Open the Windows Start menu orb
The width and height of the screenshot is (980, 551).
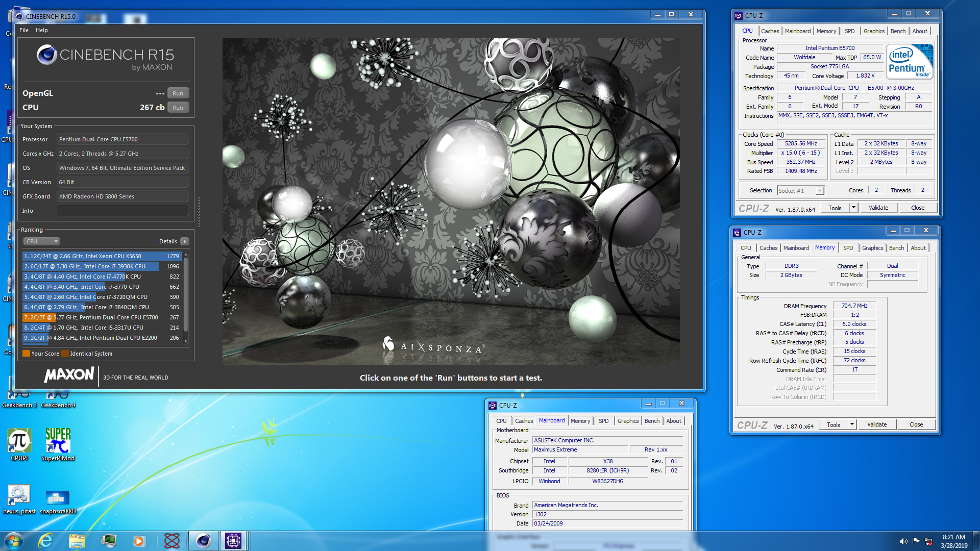[14, 541]
